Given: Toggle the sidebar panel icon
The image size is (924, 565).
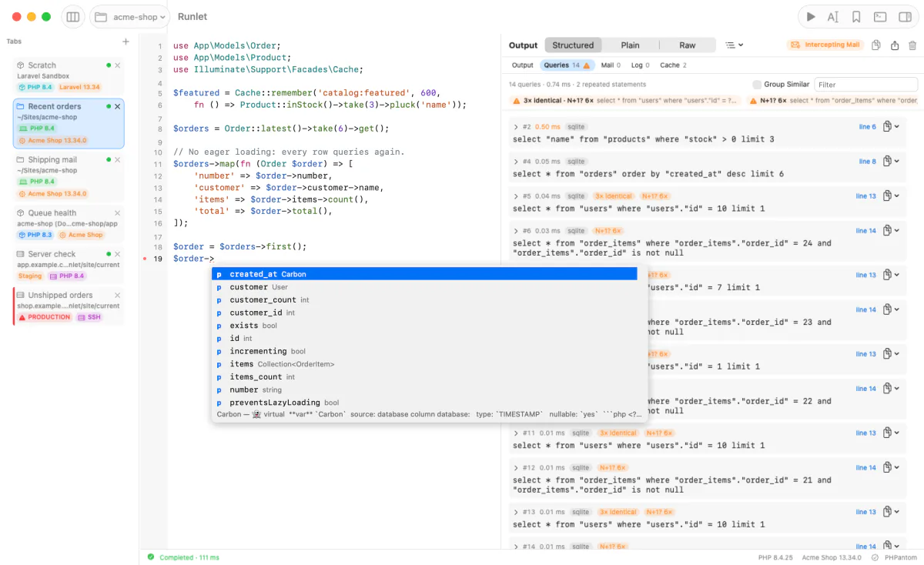Looking at the screenshot, I should (73, 16).
